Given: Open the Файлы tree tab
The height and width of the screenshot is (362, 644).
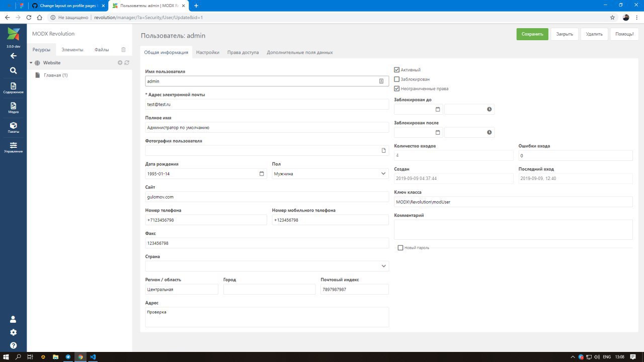Looking at the screenshot, I should pyautogui.click(x=102, y=50).
